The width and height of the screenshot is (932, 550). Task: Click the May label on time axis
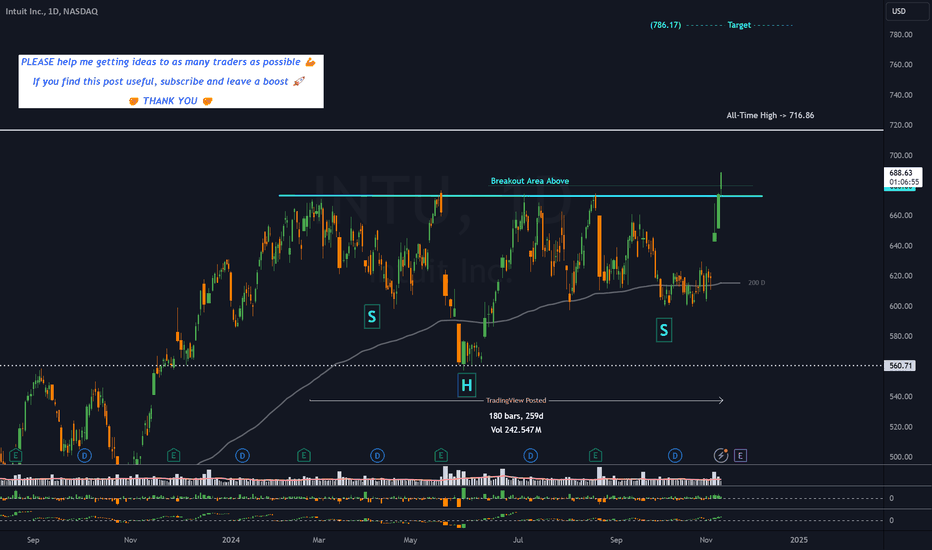tap(410, 540)
